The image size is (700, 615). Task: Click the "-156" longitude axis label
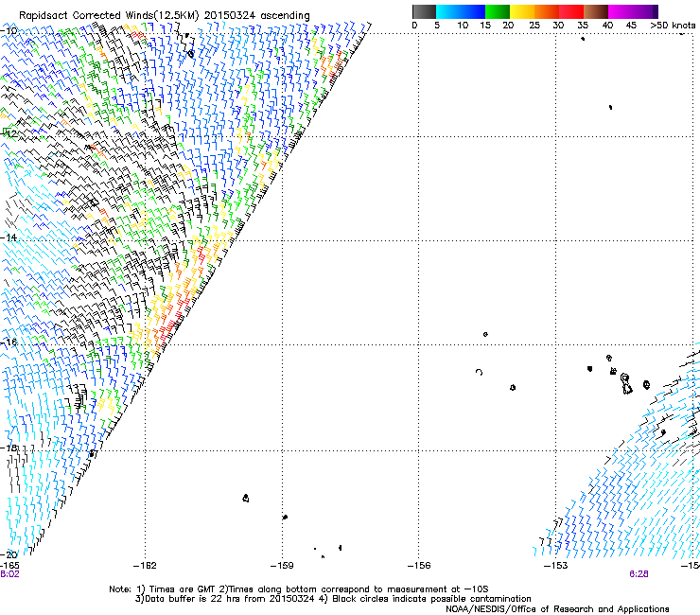(419, 566)
